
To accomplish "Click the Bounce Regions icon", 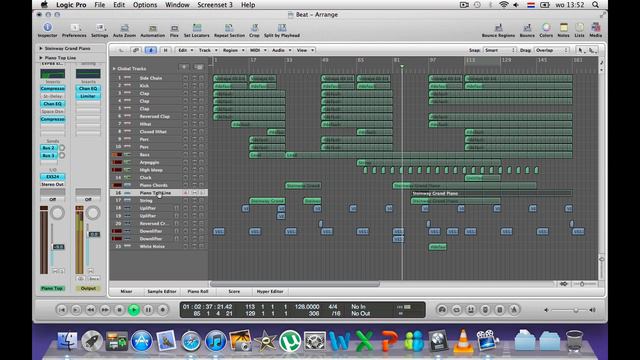I will point(498,29).
